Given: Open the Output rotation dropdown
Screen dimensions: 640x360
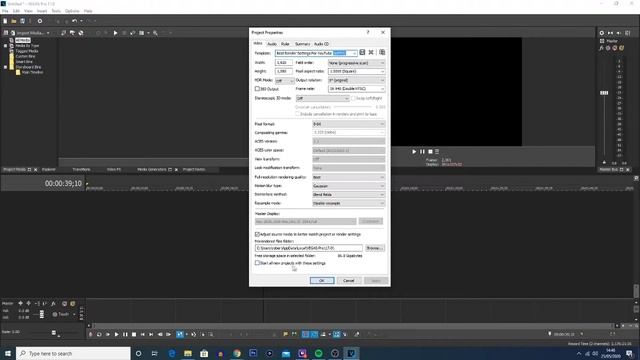Looking at the screenshot, I should coord(356,80).
